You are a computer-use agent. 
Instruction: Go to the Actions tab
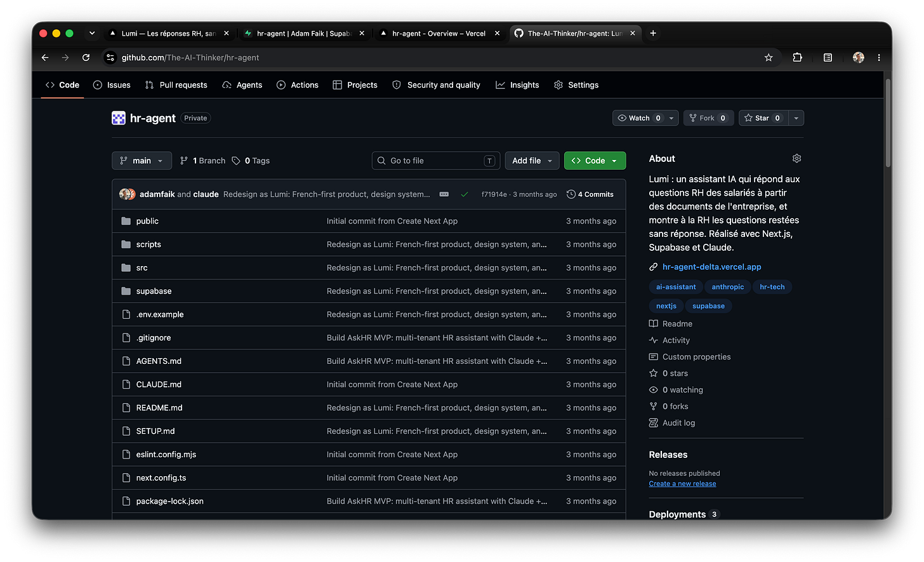tap(298, 85)
